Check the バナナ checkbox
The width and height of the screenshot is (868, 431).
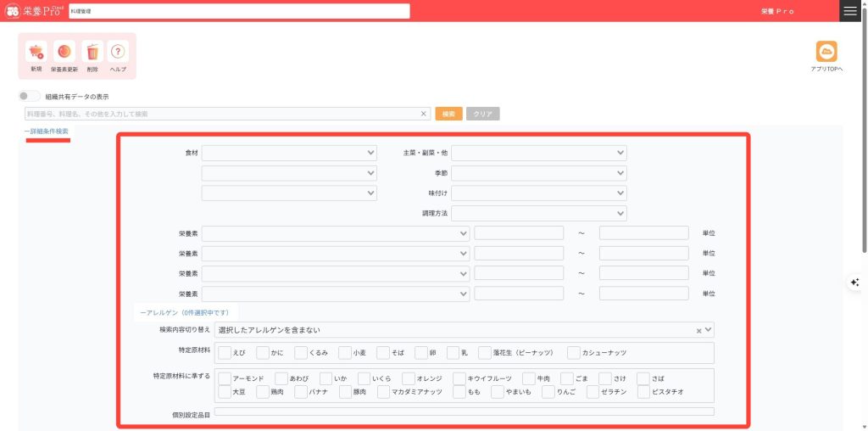[301, 392]
